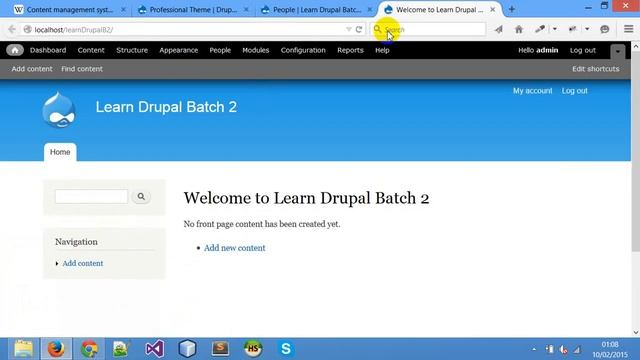The height and width of the screenshot is (360, 640).
Task: Click Log out in the site header
Action: pyautogui.click(x=574, y=91)
